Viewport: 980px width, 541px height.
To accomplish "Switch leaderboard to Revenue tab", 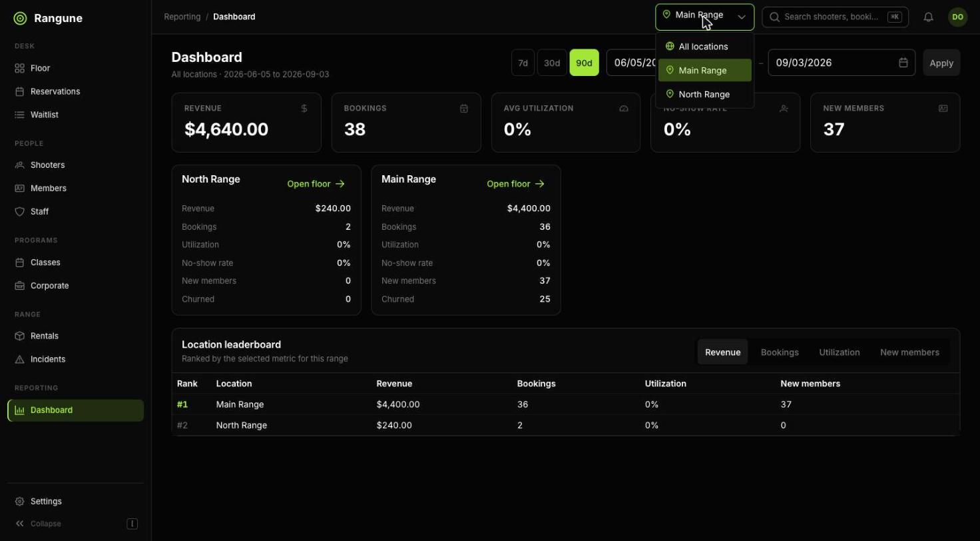I will point(722,352).
